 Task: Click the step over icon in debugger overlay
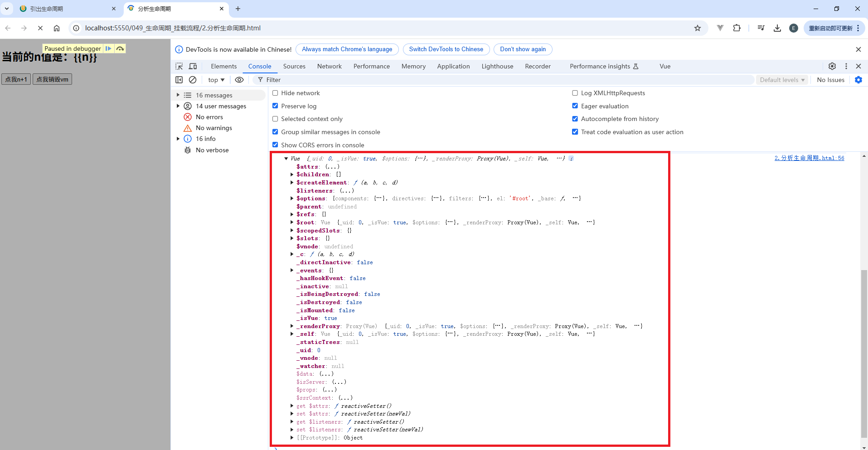(x=120, y=48)
